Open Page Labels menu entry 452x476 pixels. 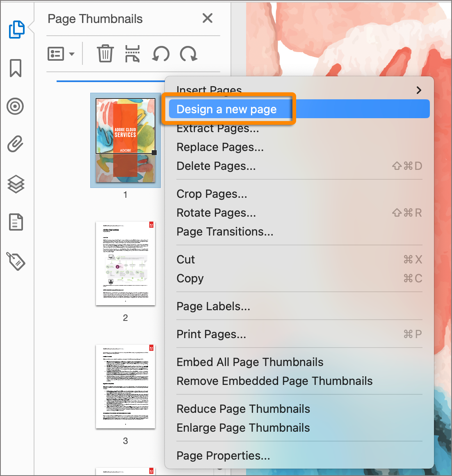(299, 306)
